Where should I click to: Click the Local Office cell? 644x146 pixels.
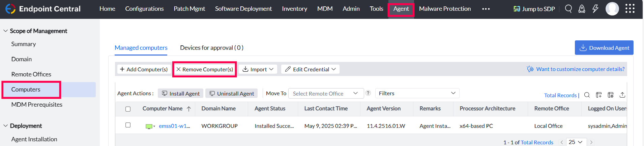[x=548, y=126]
